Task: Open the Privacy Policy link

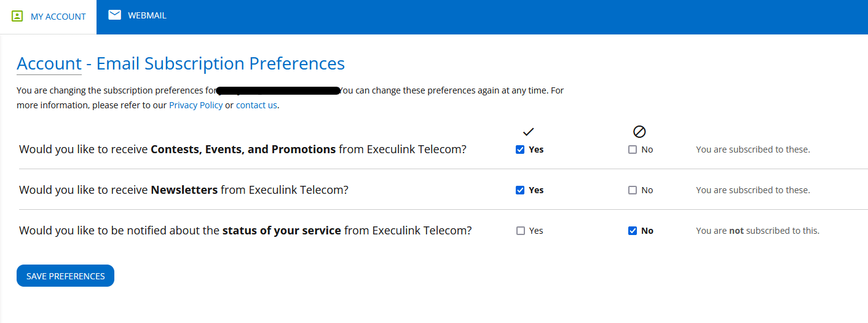Action: [196, 105]
